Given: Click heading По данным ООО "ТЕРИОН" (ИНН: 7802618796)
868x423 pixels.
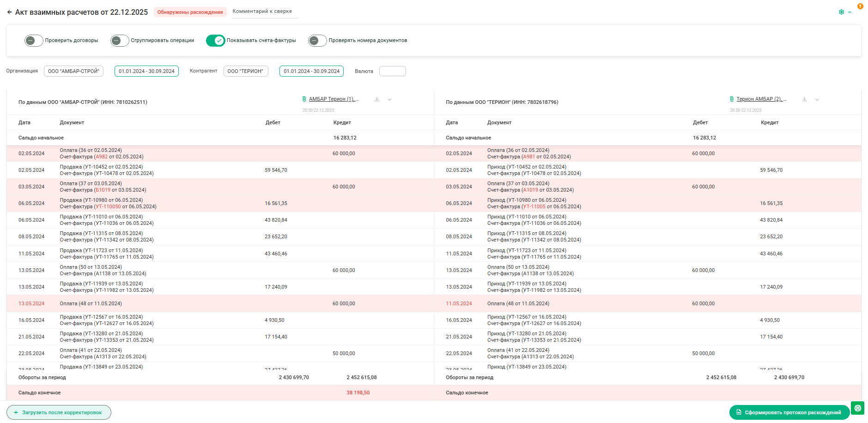Looking at the screenshot, I should [502, 103].
